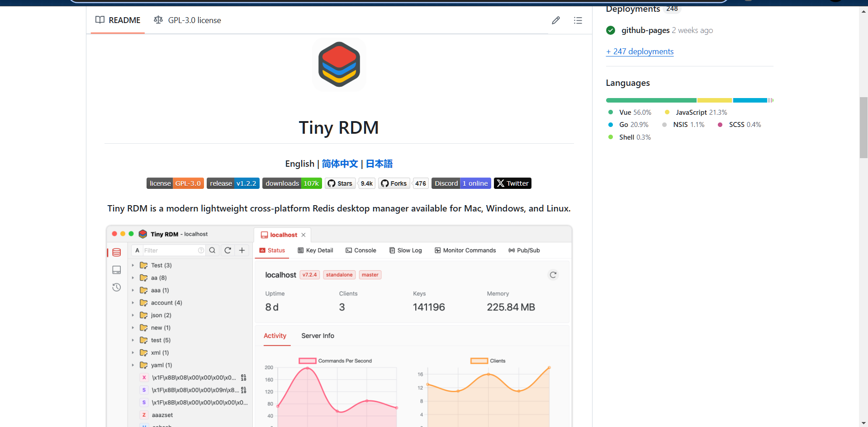This screenshot has width=868, height=427.
Task: Open the github-pages deployment link
Action: (x=645, y=30)
